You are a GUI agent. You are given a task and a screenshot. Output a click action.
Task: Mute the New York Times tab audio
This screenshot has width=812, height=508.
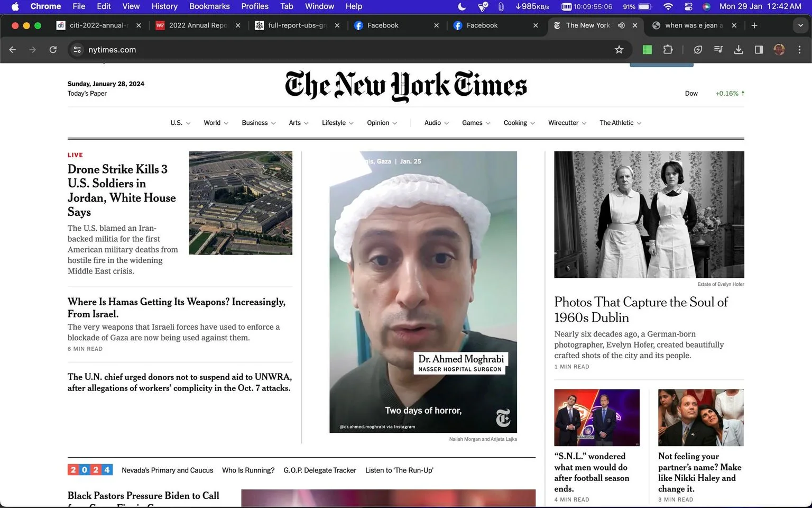(x=621, y=25)
